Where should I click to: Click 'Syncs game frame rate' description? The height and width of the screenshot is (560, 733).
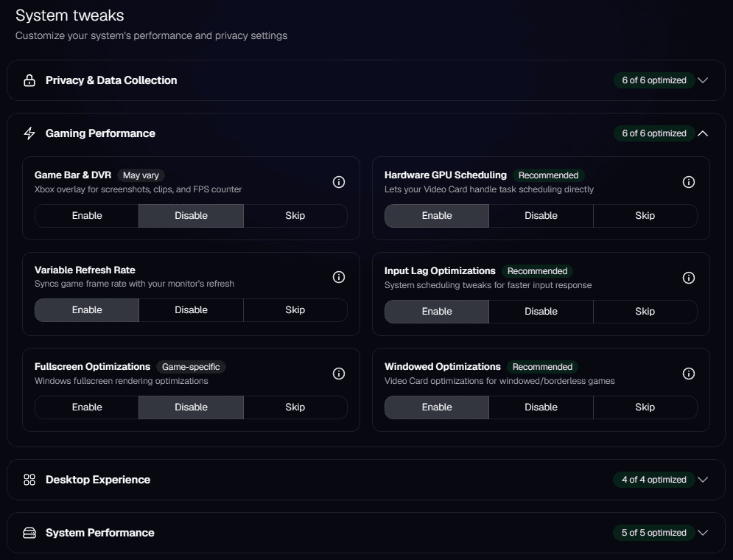tap(134, 284)
